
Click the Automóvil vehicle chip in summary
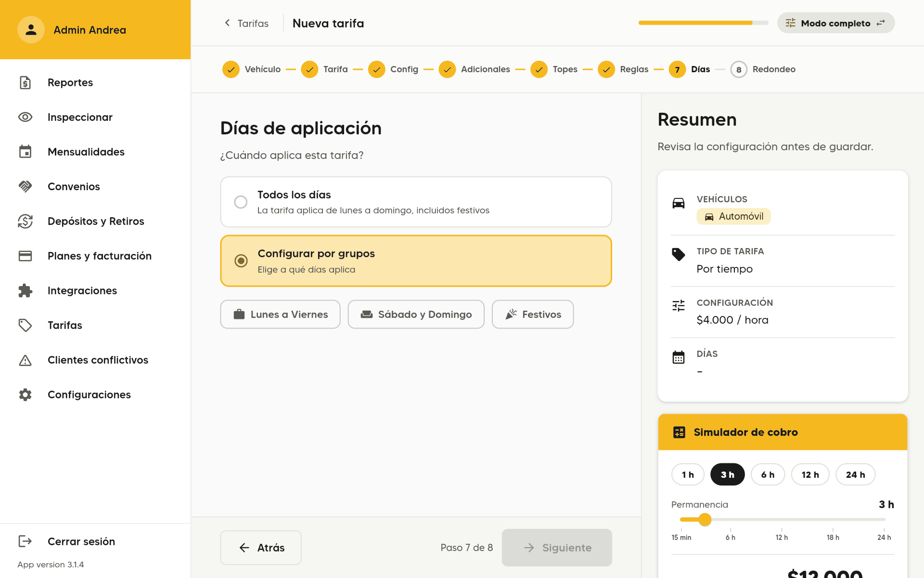[733, 216]
